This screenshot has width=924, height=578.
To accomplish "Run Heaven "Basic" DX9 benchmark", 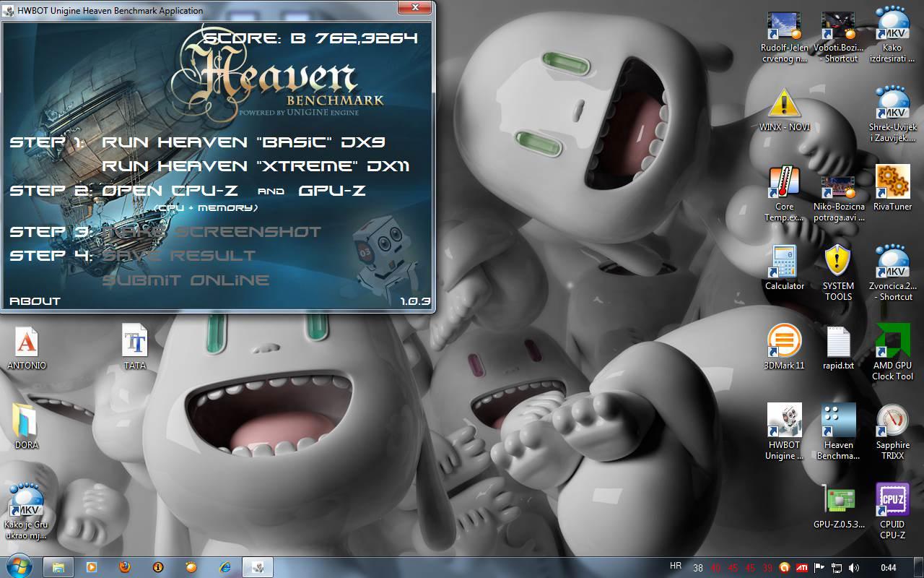I will [x=245, y=142].
